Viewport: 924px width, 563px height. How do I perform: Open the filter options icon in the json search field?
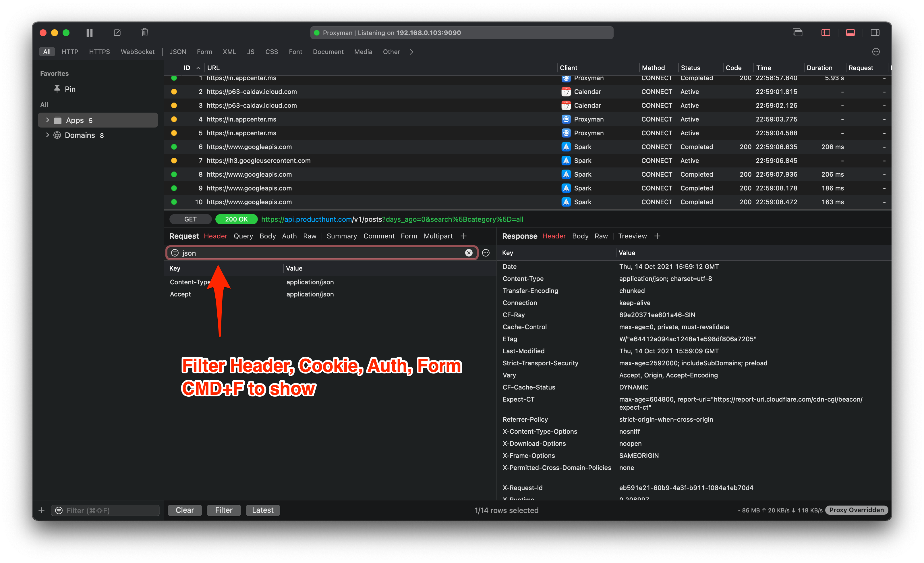(175, 253)
